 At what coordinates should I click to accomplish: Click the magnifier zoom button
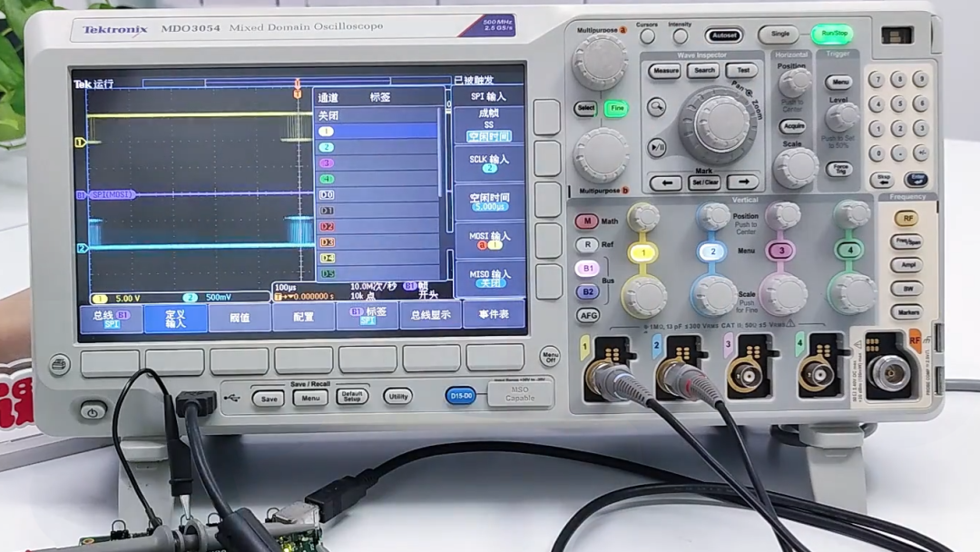(656, 107)
